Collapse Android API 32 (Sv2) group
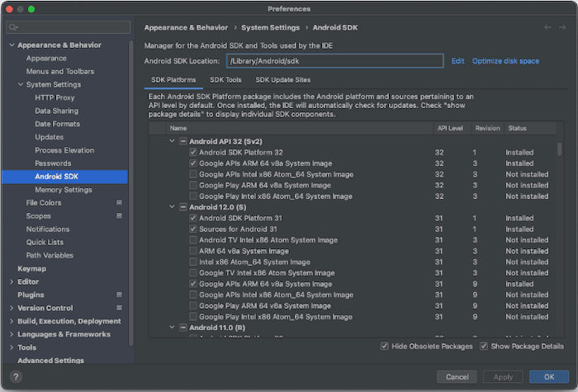This screenshot has height=392, width=578. [172, 141]
